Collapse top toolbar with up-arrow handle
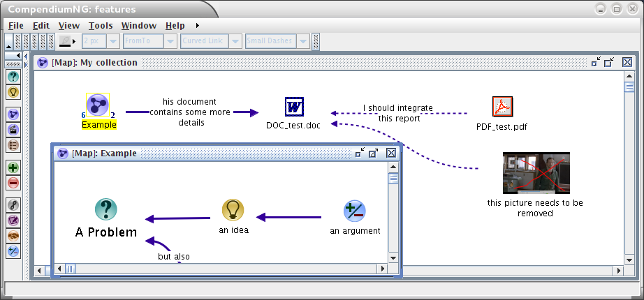 point(8,41)
